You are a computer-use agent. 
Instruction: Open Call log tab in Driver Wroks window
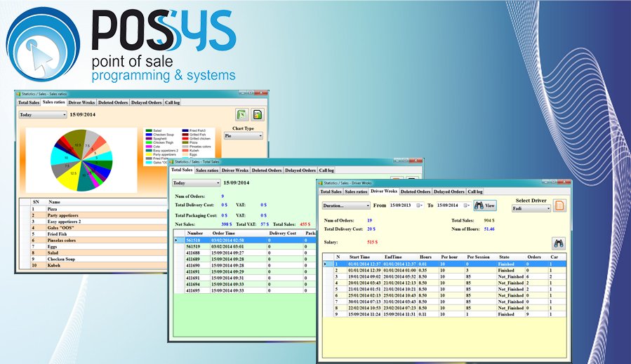coord(475,192)
